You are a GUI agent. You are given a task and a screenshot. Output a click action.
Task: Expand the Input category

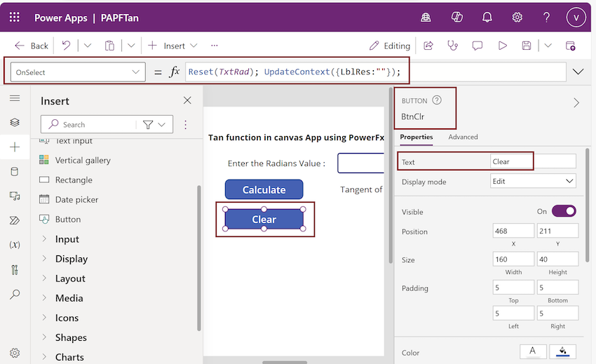(67, 239)
